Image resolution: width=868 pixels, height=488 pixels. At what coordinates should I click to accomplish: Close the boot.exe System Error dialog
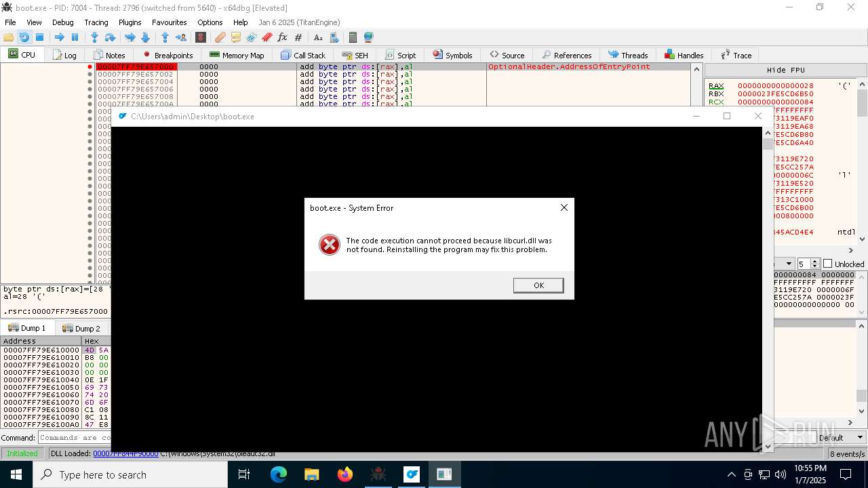coord(564,207)
